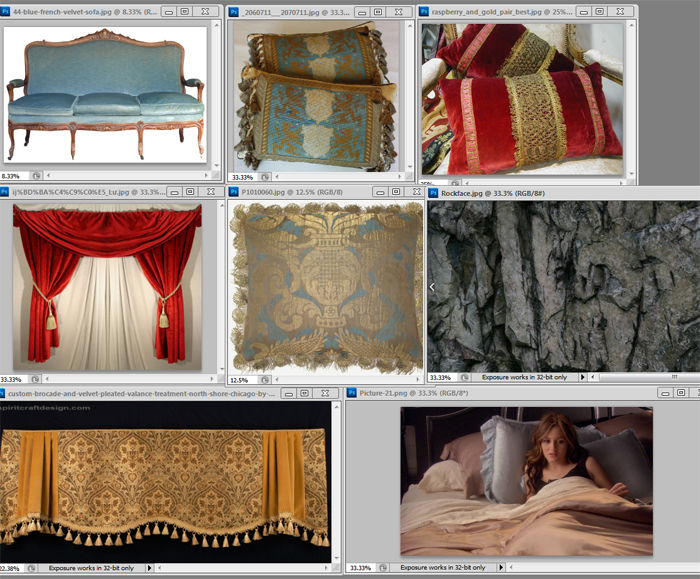Viewport: 700px width, 579px height.
Task: Click the red velvet pillows image canvas
Action: (522, 100)
